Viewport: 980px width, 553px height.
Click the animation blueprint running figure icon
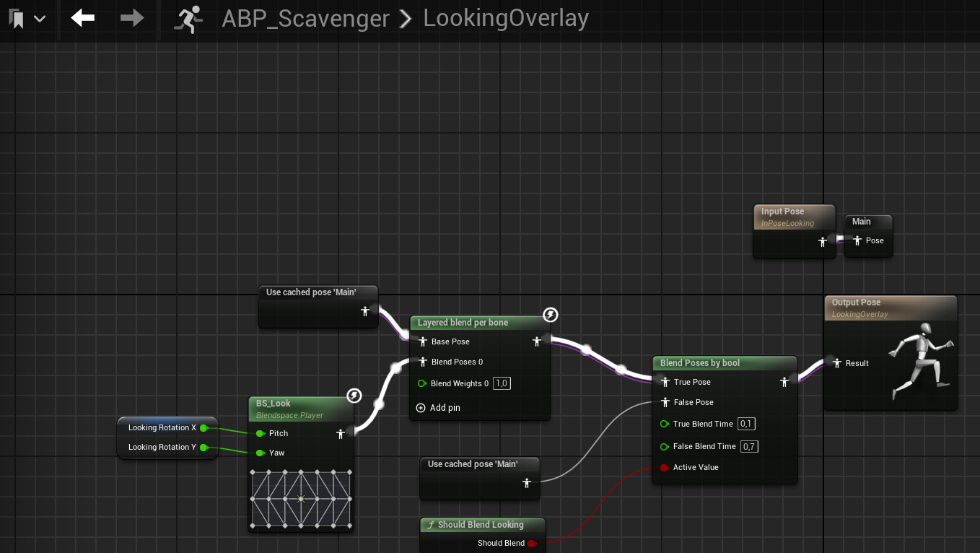coord(188,19)
